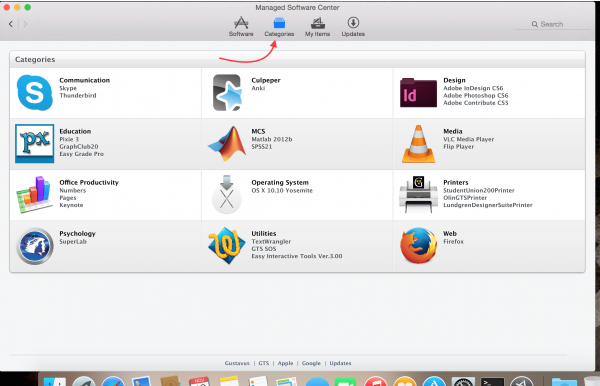Open the SuperLab Psychology icon
The image size is (600, 386).
35,246
